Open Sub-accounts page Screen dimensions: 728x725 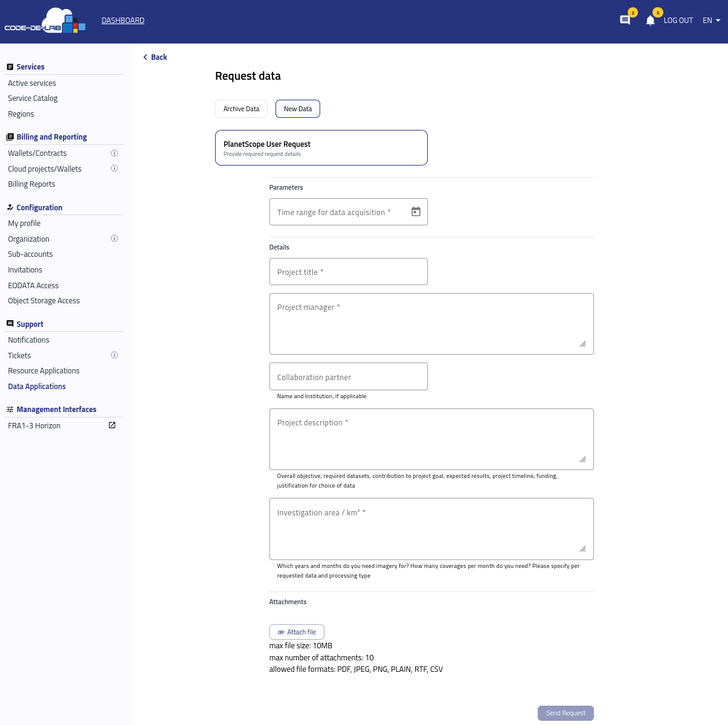[30, 254]
